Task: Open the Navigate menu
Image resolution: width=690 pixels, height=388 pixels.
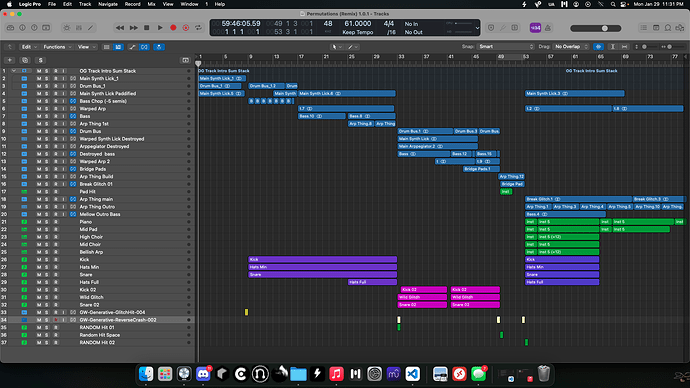Action: coord(108,4)
